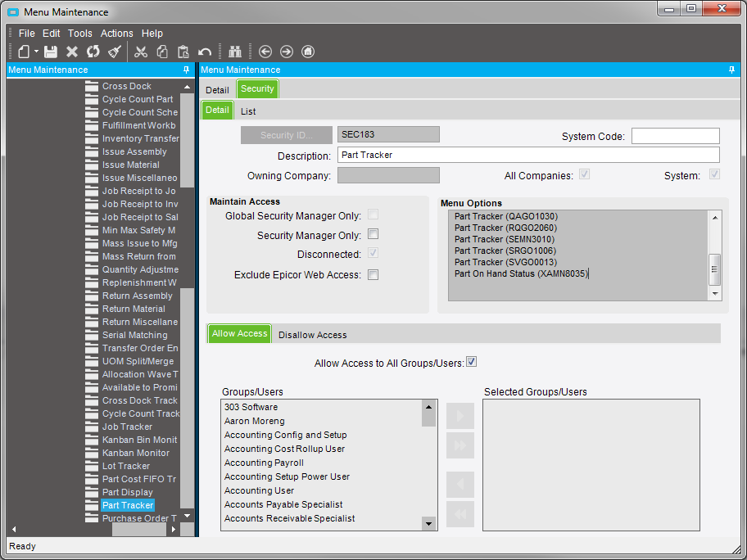Screen dimensions: 747x560
Task: Click the move-all-right double arrow button
Action: 460,445
